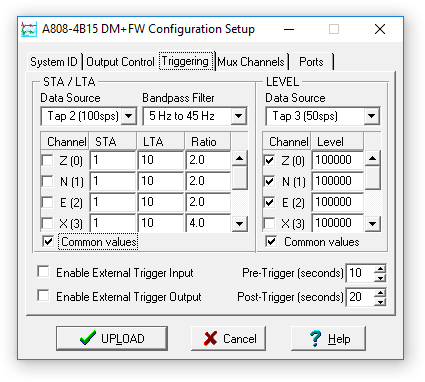Click Level field for X (3) channel
The image size is (425, 382).
point(338,223)
